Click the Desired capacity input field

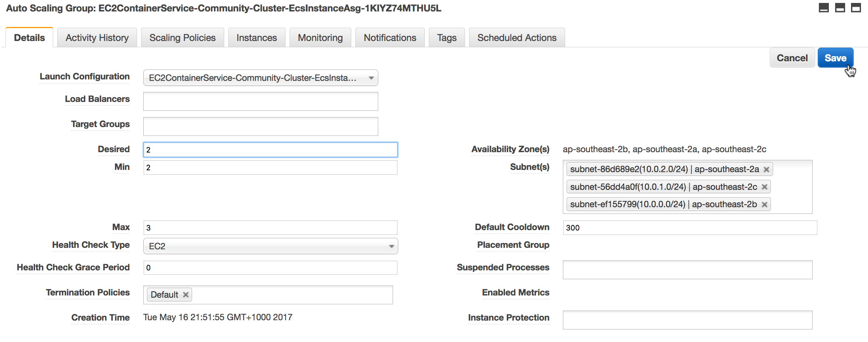click(270, 150)
